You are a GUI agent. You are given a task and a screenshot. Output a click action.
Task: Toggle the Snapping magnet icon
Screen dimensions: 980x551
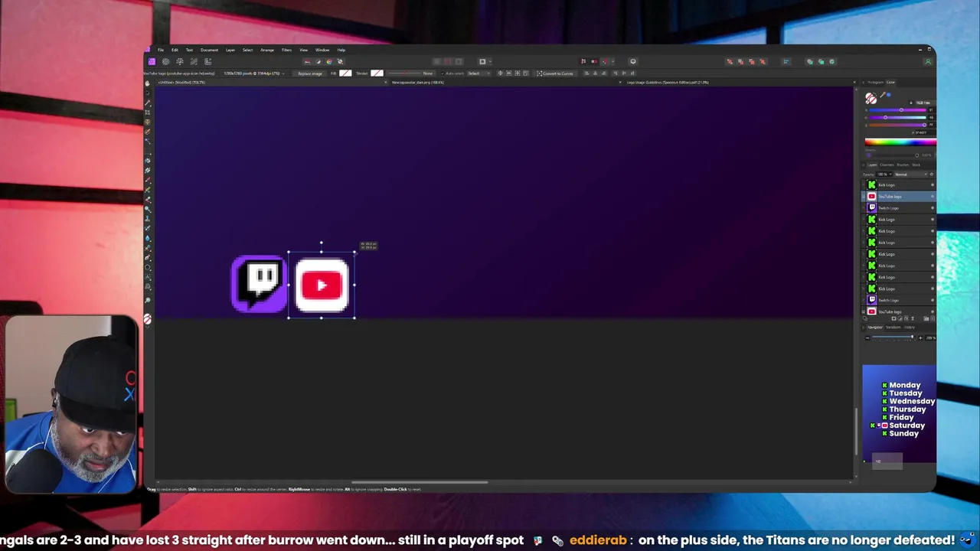(604, 61)
